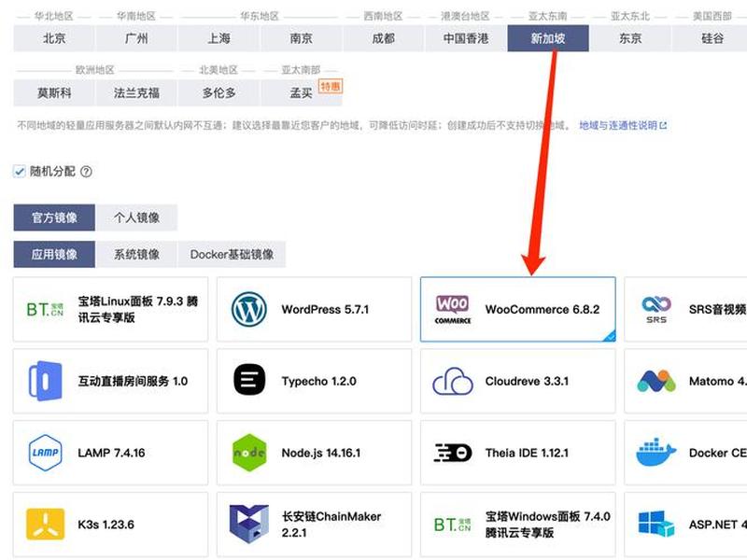Image resolution: width=747 pixels, height=560 pixels.
Task: Switch to the Docker基础镜像 tab
Action: click(x=232, y=254)
